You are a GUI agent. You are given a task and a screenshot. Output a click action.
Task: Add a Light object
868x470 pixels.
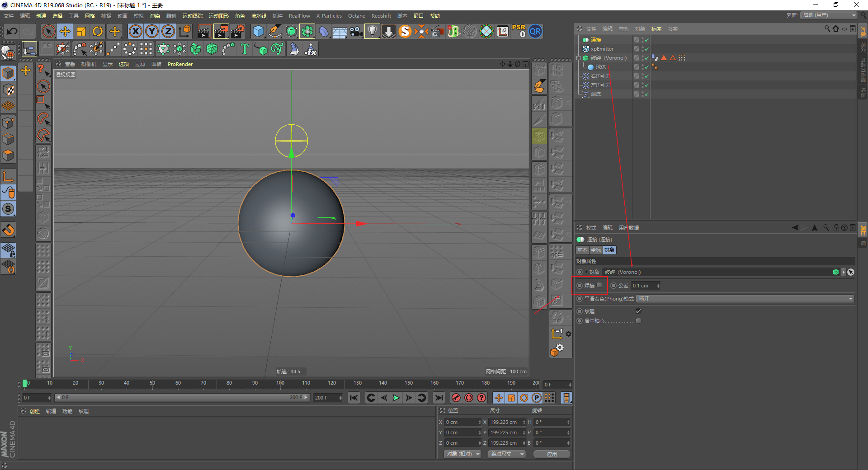click(x=372, y=31)
